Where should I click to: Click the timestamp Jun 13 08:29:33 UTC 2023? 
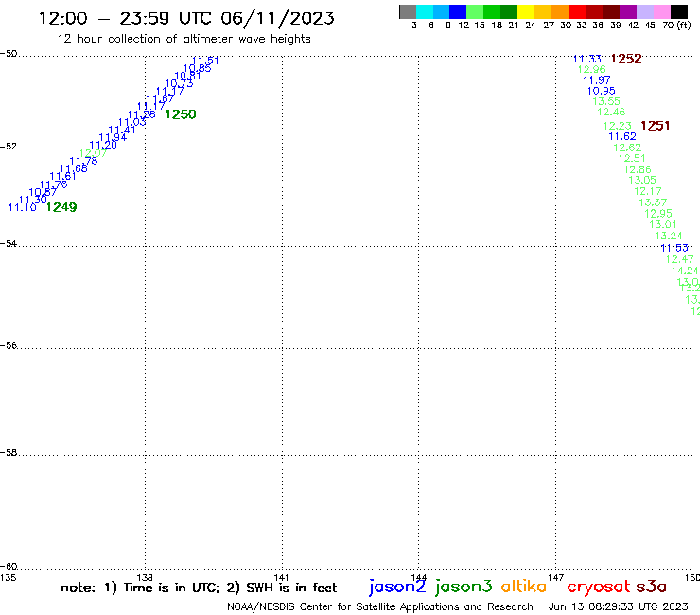tap(619, 607)
